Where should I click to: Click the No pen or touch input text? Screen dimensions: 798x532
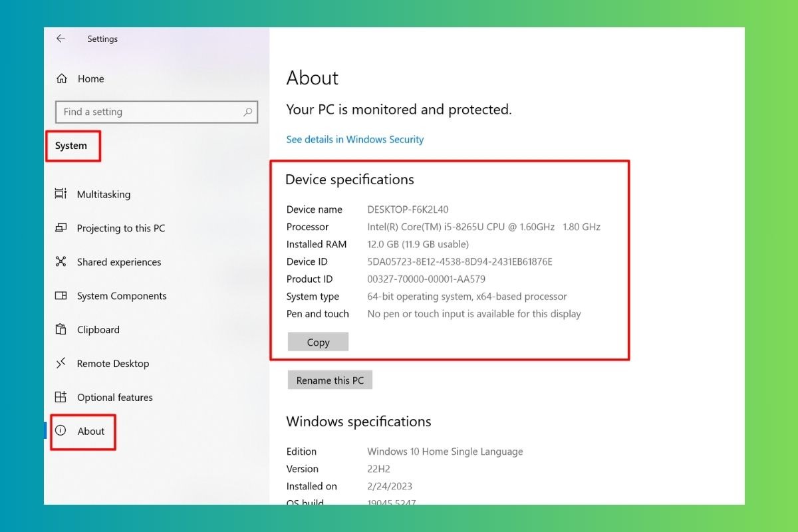click(x=474, y=314)
